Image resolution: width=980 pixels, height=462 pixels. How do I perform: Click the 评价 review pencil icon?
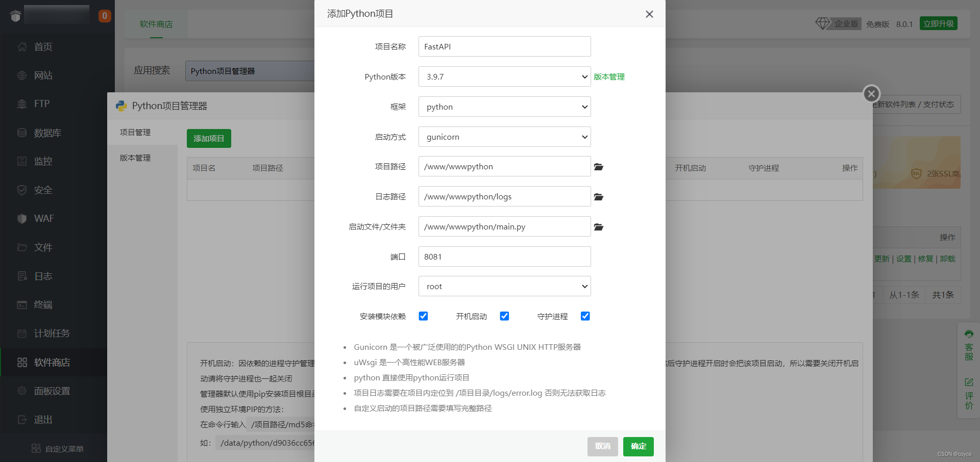tap(969, 382)
